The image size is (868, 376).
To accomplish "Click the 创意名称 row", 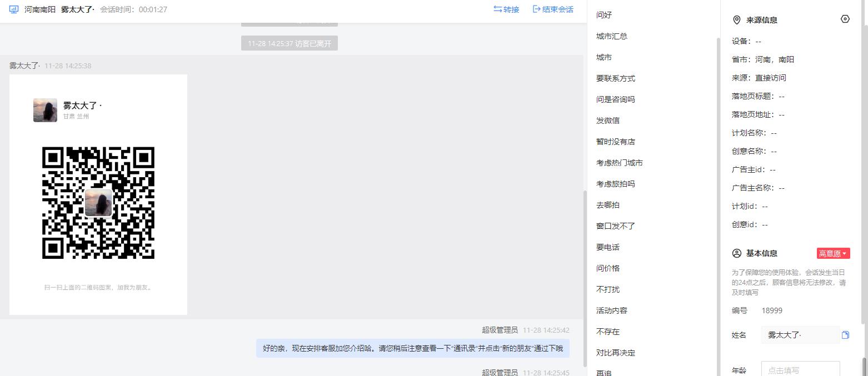I will (754, 151).
